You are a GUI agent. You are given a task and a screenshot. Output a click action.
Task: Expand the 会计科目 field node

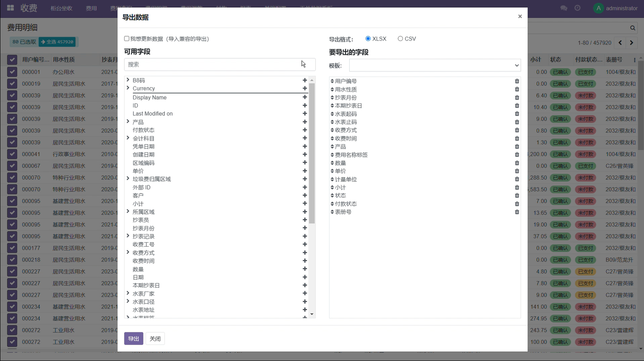pos(128,138)
